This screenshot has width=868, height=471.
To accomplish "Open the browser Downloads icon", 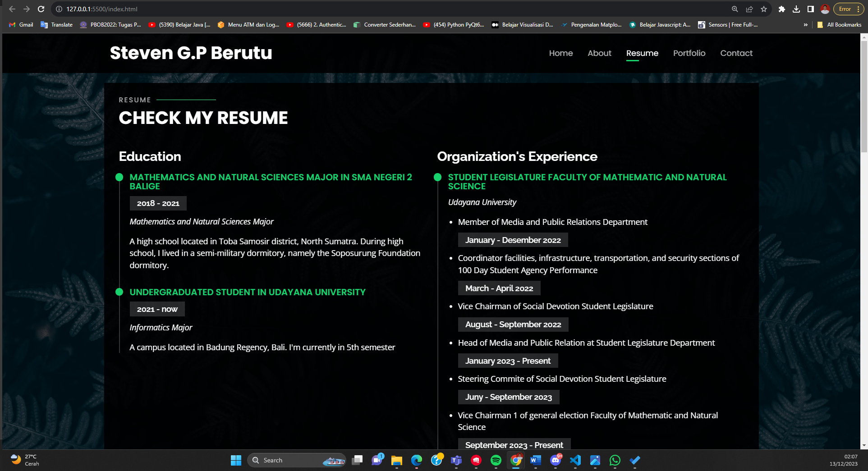I will pyautogui.click(x=796, y=9).
